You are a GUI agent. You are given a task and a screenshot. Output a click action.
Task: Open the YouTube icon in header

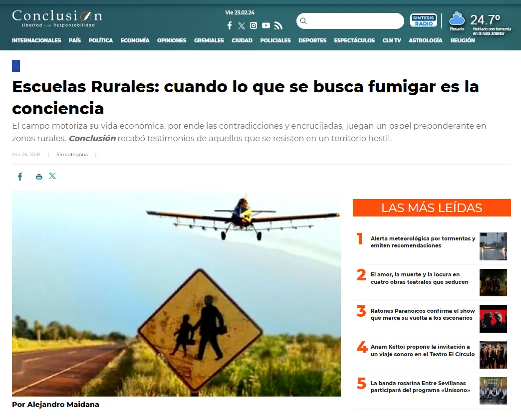pos(266,25)
